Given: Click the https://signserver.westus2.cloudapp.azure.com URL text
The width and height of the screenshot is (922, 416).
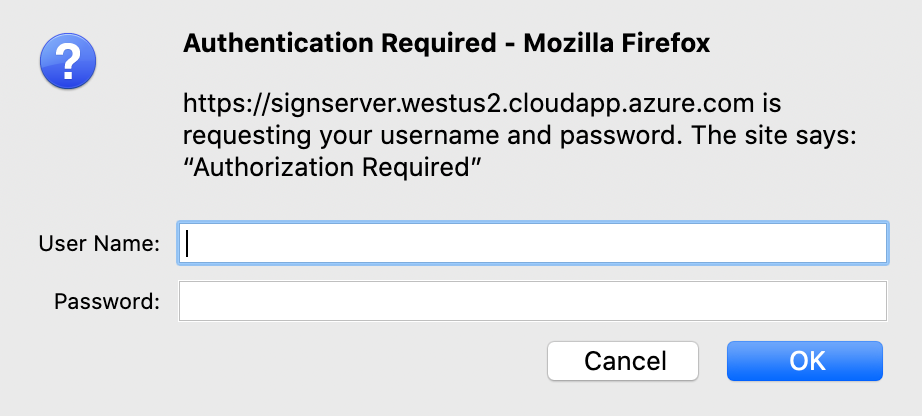Looking at the screenshot, I should click(474, 103).
